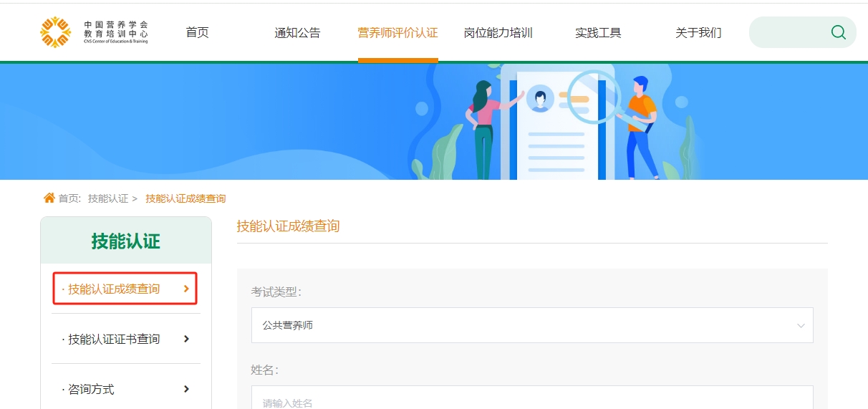The height and width of the screenshot is (409, 868).
Task: Click the chevron next to 咨询方式
Action: click(186, 389)
